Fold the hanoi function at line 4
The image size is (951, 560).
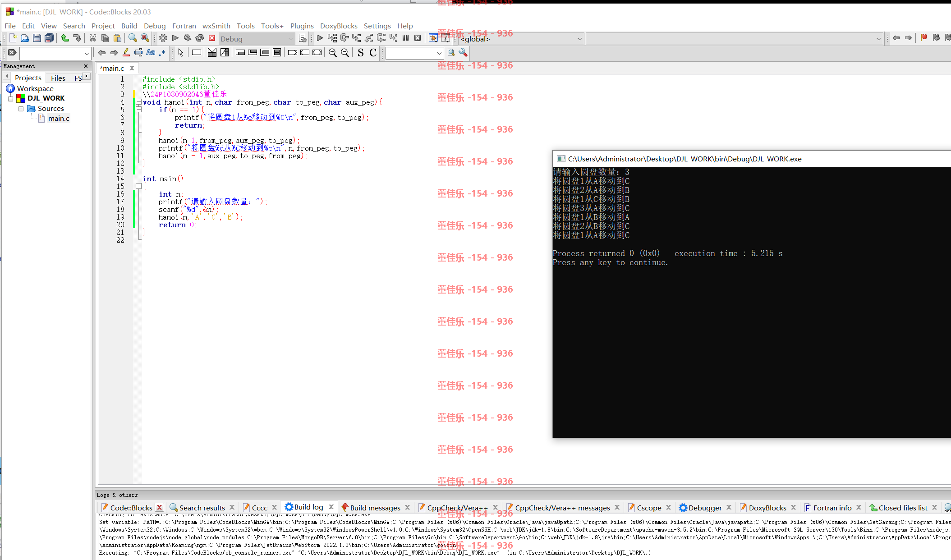138,102
